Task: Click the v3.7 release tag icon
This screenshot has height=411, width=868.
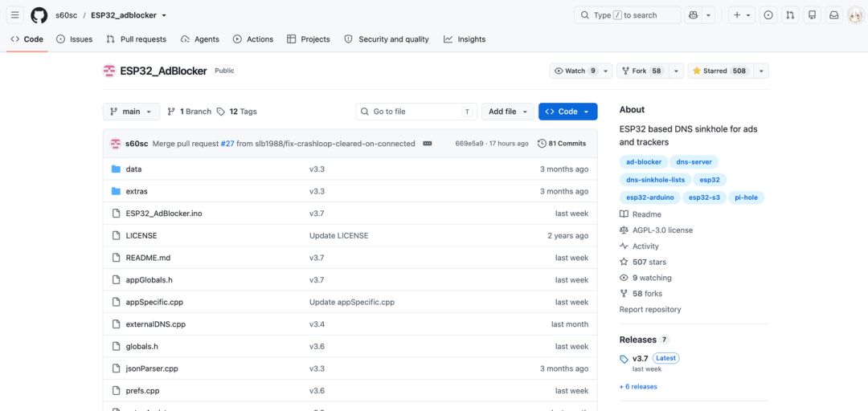Action: [624, 359]
